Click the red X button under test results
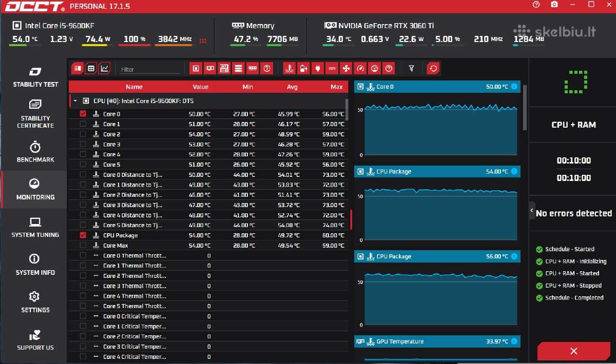Image resolution: width=616 pixels, height=364 pixels. (x=574, y=351)
